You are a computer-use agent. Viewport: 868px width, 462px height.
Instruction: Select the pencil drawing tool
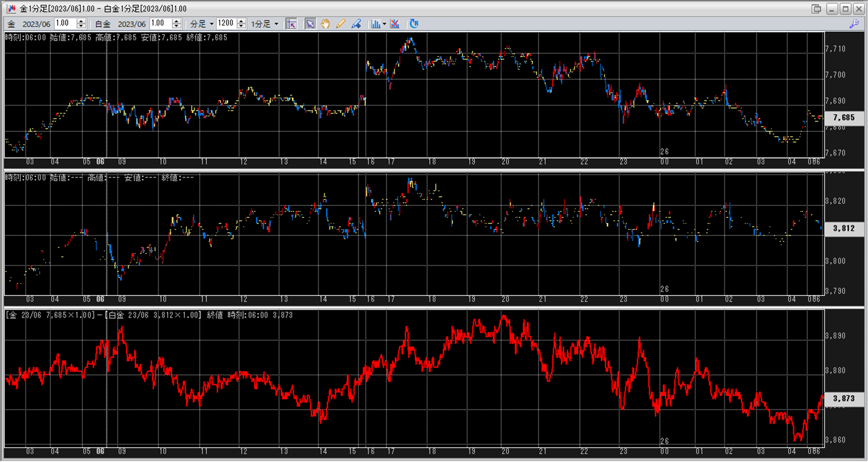(x=340, y=24)
